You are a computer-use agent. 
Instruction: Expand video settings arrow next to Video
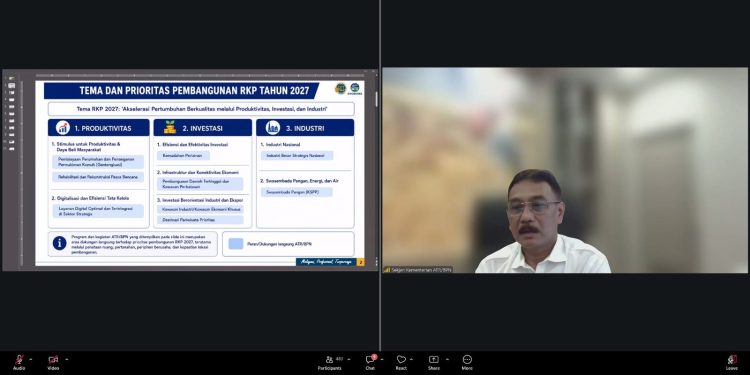tap(66, 359)
